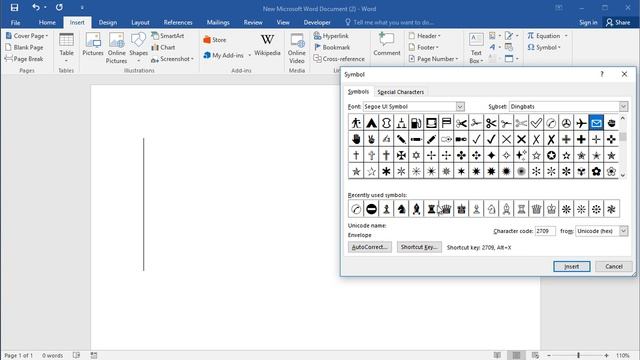The height and width of the screenshot is (360, 640).
Task: Open the File menu
Action: tap(16, 22)
